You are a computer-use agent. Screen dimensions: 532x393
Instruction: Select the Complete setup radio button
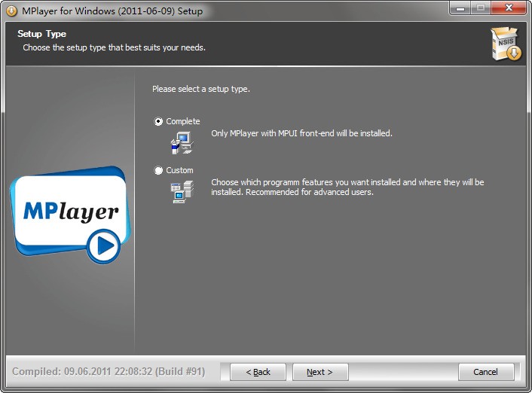click(x=158, y=121)
